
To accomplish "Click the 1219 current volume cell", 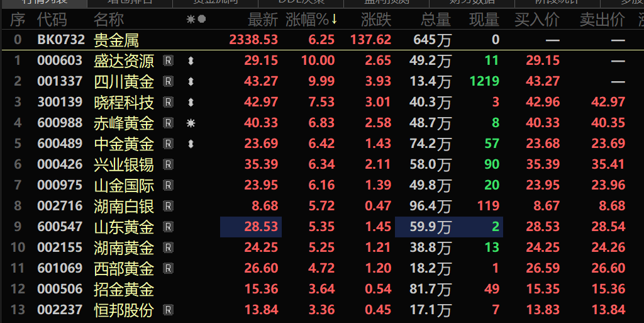I will (485, 81).
